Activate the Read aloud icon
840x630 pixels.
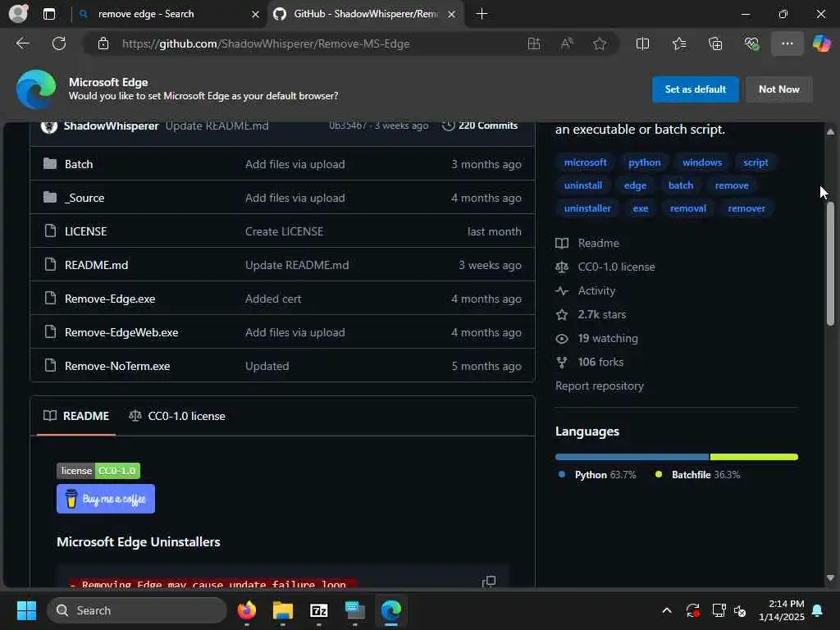[x=567, y=43]
